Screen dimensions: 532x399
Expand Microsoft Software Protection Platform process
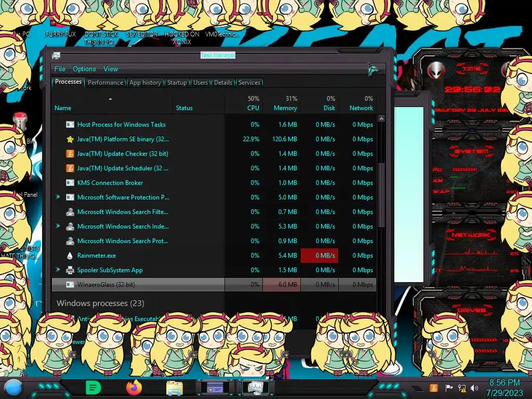58,197
